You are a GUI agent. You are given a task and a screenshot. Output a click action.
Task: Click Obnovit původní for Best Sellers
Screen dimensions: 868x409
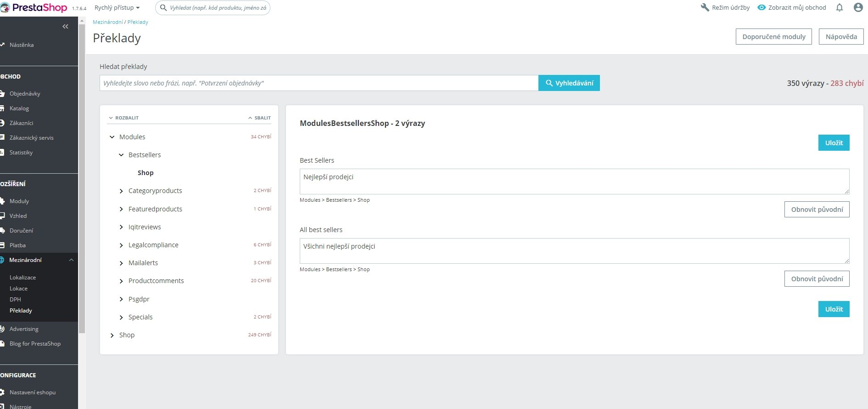pos(817,210)
